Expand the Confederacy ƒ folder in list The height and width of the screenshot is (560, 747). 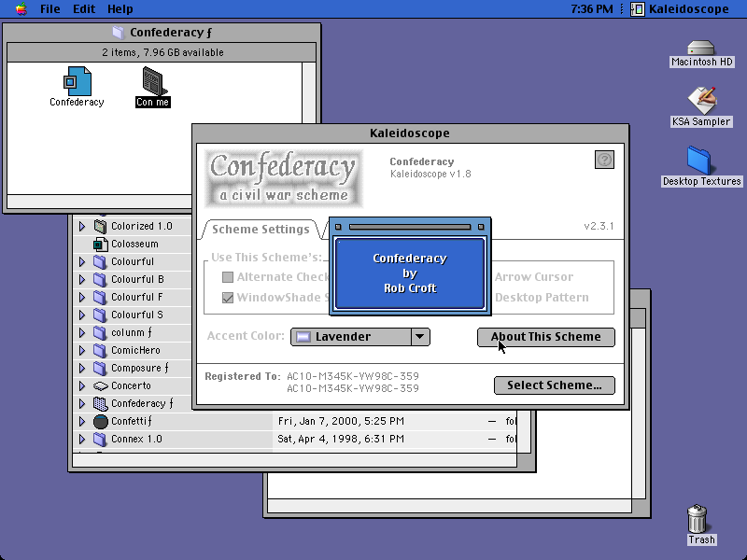click(82, 404)
